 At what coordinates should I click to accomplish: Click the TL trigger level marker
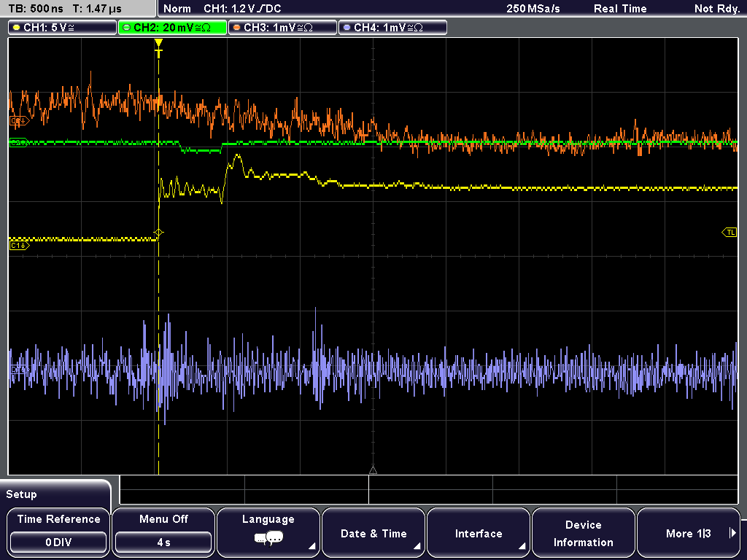click(729, 233)
